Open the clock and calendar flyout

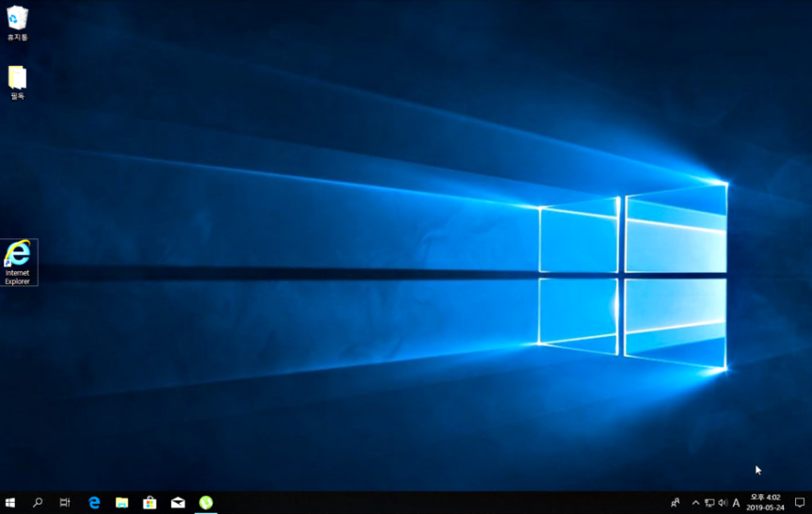pos(765,503)
